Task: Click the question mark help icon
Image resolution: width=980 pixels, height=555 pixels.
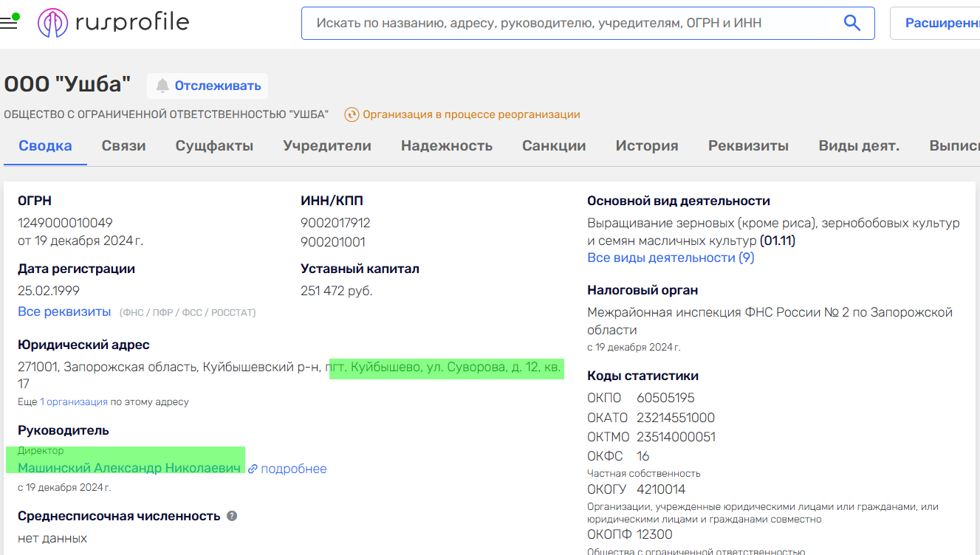Action: pyautogui.click(x=232, y=516)
